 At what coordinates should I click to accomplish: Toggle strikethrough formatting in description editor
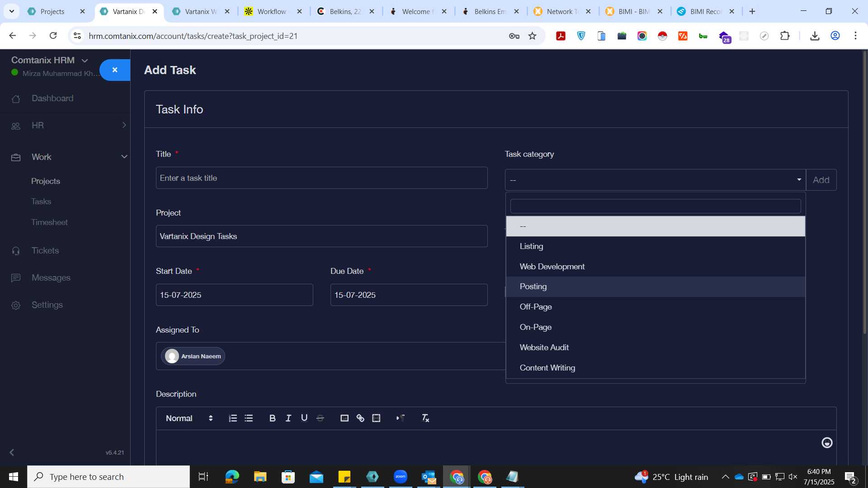(x=320, y=418)
